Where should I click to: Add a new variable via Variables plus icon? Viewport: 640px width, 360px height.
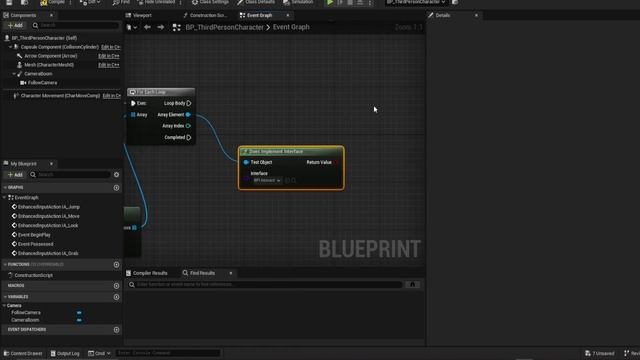(x=116, y=297)
